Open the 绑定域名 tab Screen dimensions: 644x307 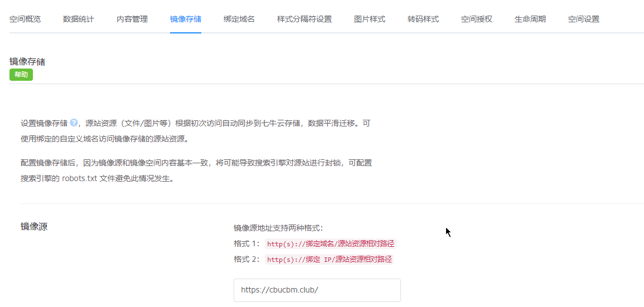[x=239, y=19]
